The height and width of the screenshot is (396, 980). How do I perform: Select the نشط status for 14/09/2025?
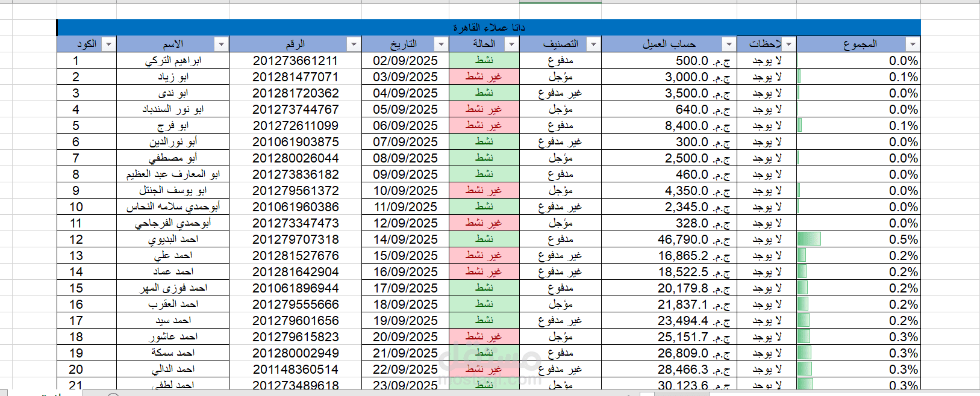[484, 240]
